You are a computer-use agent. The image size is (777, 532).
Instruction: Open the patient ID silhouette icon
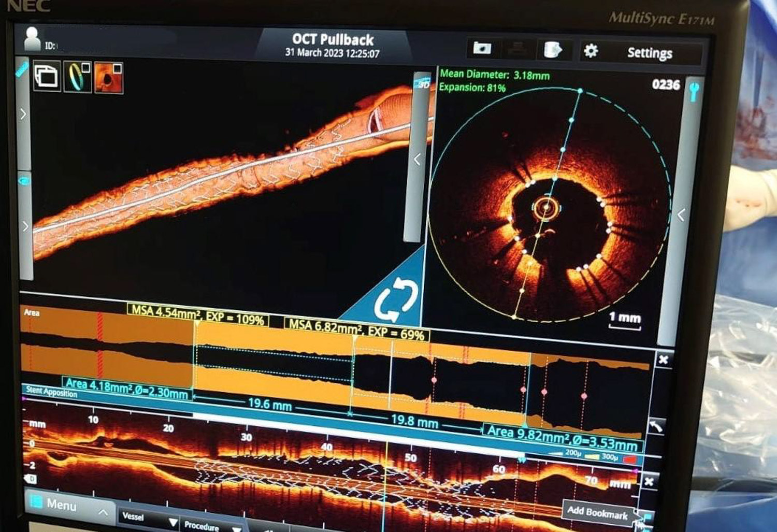point(32,38)
